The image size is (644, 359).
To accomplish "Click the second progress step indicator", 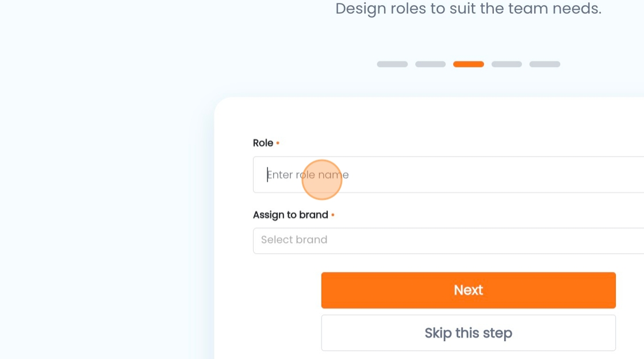I will 430,64.
